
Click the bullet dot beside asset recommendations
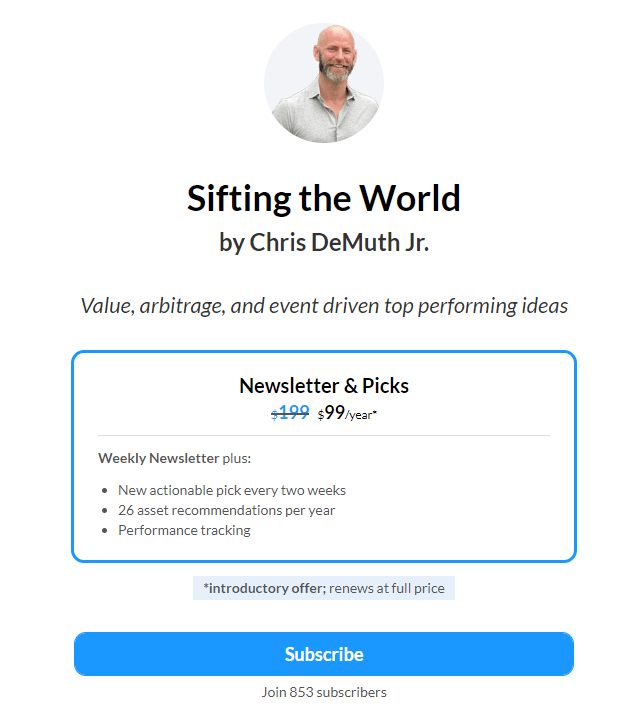[106, 511]
